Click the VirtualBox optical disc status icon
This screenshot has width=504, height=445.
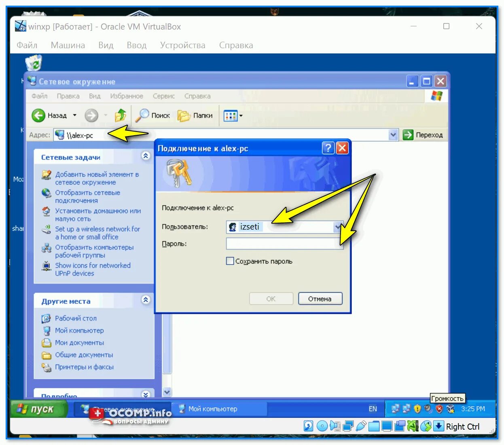pos(322,426)
